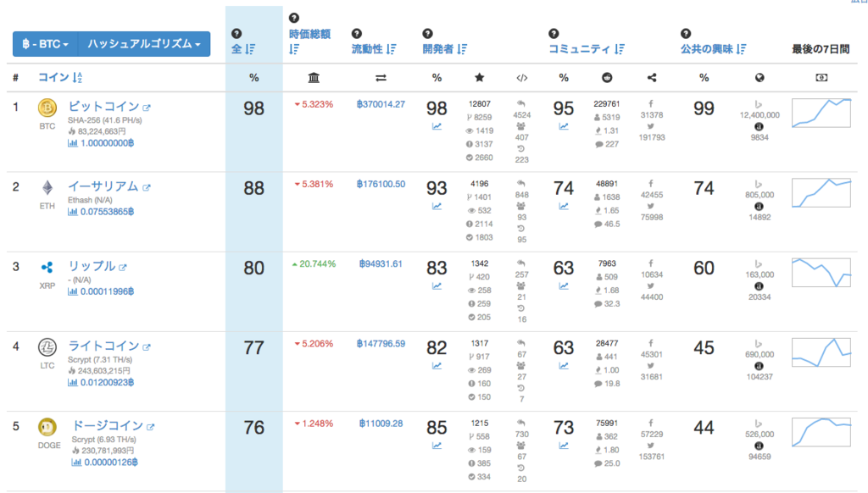Viewport: 868px width, 493px height.
Task: Click Dogecoin change value 1.248%
Action: [314, 424]
